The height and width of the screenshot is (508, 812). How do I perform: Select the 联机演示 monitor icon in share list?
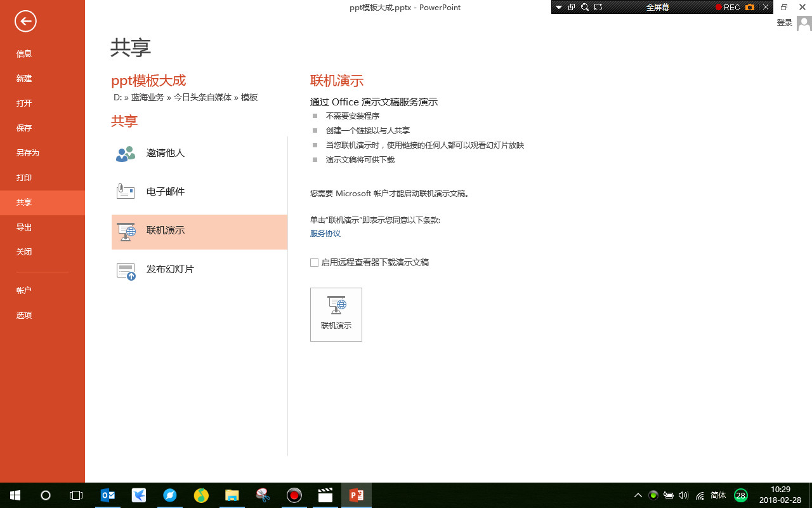[x=125, y=231]
